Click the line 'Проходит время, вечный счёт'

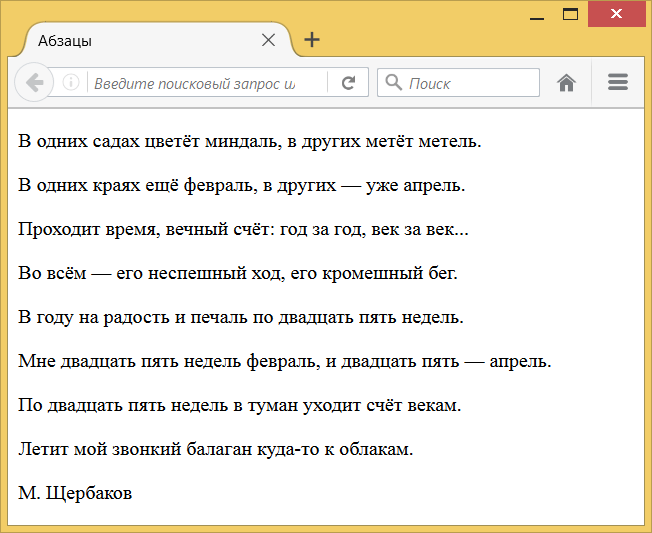tap(243, 229)
